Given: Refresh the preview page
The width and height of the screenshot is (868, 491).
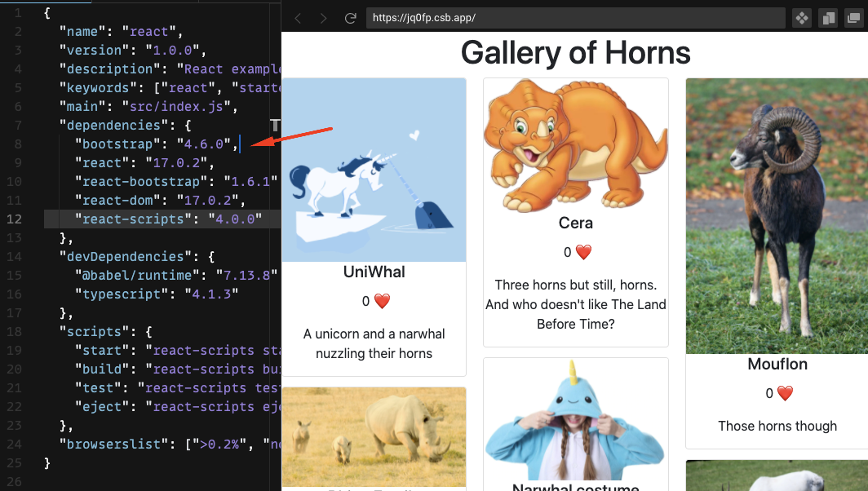Looking at the screenshot, I should point(351,17).
